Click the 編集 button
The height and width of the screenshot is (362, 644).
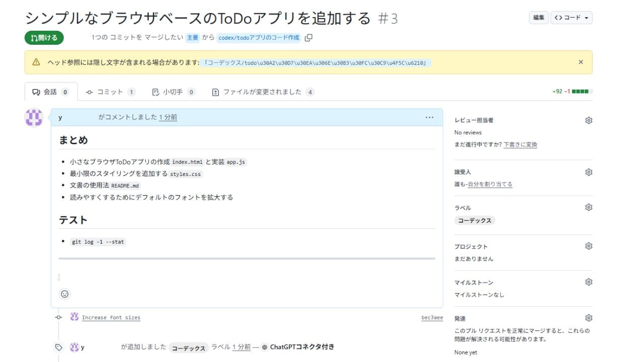point(538,17)
